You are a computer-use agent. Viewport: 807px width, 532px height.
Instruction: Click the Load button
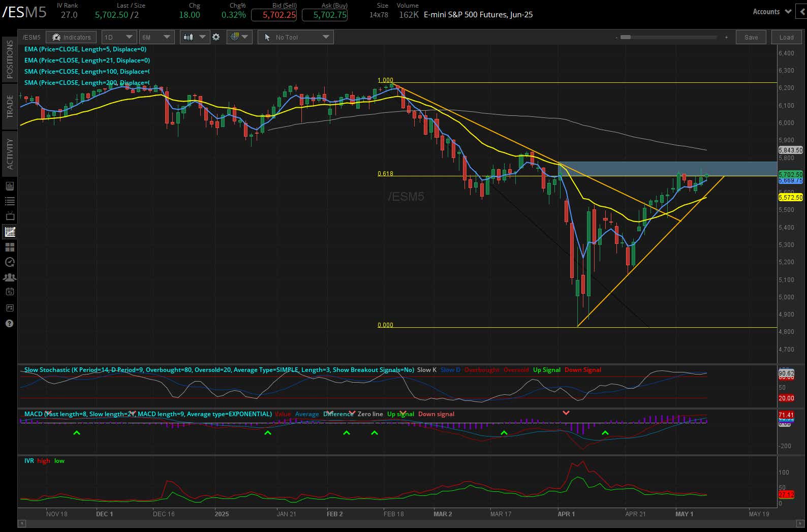tap(786, 37)
